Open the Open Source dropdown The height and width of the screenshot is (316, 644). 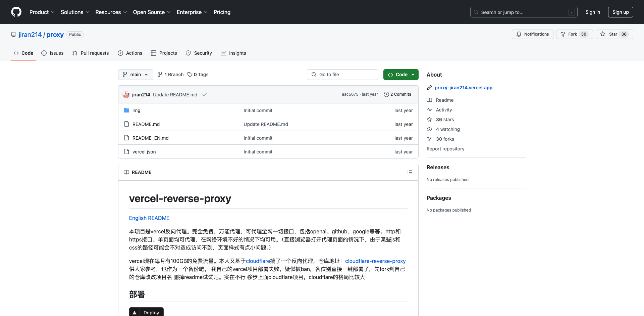152,12
